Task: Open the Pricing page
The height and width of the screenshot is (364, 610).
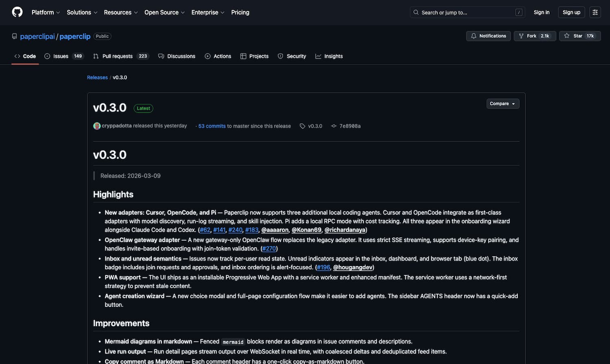Action: (240, 12)
